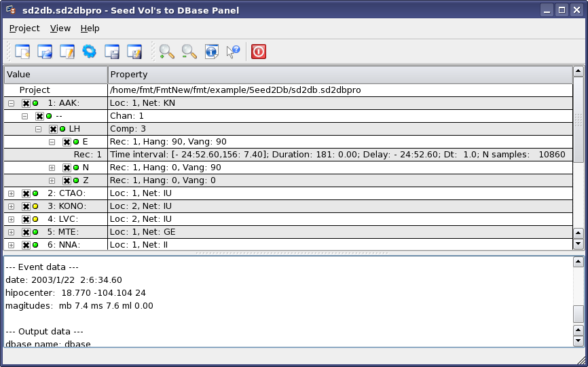Screen dimensions: 588x367
Task: Click the green status dot of component N
Action: tap(76, 168)
